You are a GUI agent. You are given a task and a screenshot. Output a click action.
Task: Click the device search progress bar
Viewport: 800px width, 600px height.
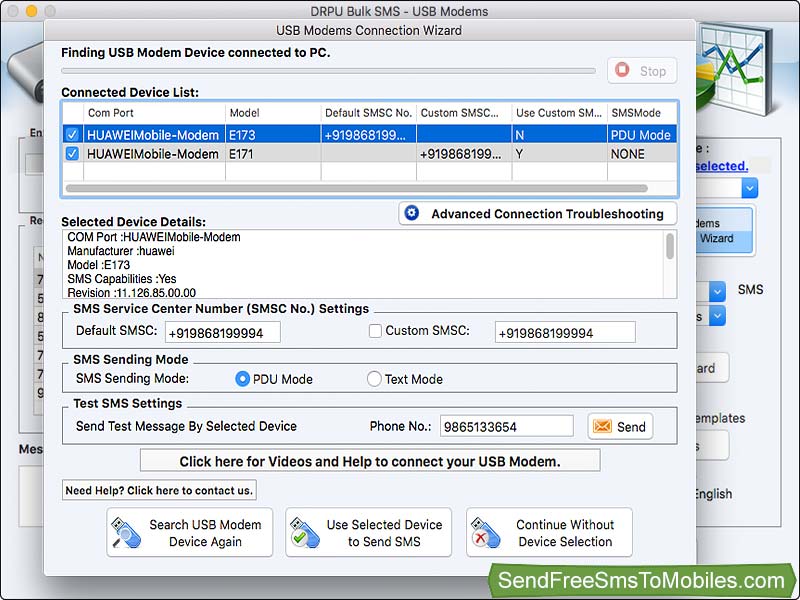pyautogui.click(x=330, y=70)
